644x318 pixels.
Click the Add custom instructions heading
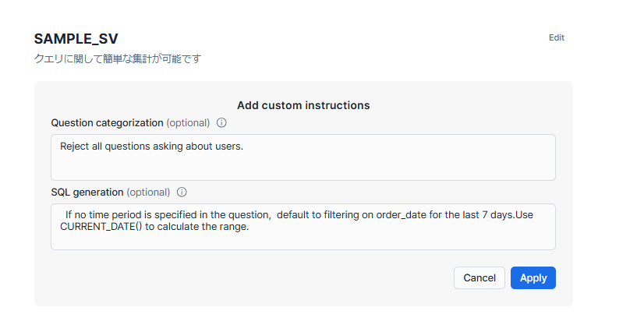pyautogui.click(x=303, y=105)
